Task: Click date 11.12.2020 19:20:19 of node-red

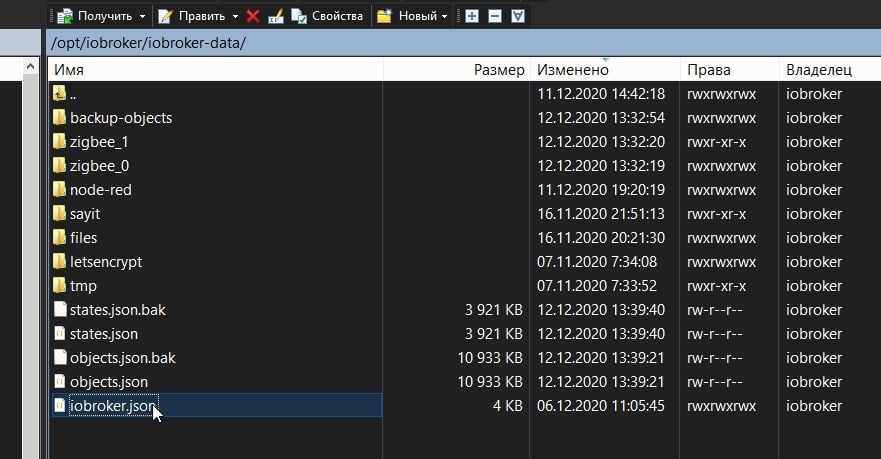Action: (x=601, y=190)
